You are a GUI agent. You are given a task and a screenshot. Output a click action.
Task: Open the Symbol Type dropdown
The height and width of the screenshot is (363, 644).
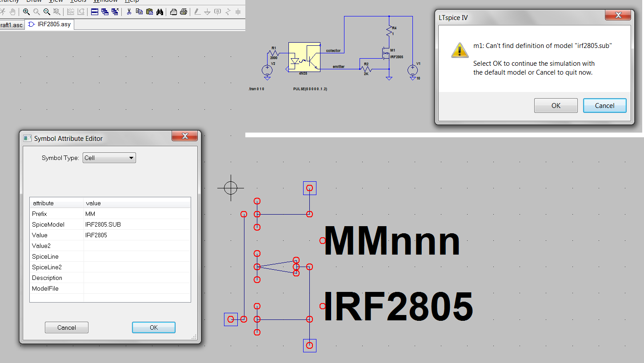point(109,158)
